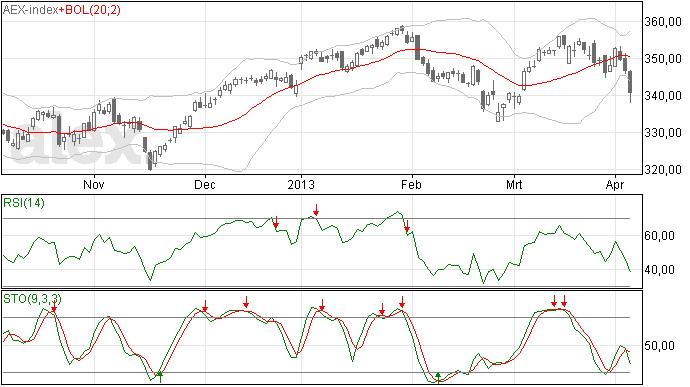Select the Dec label on time axis
The width and height of the screenshot is (690, 387).
(205, 184)
